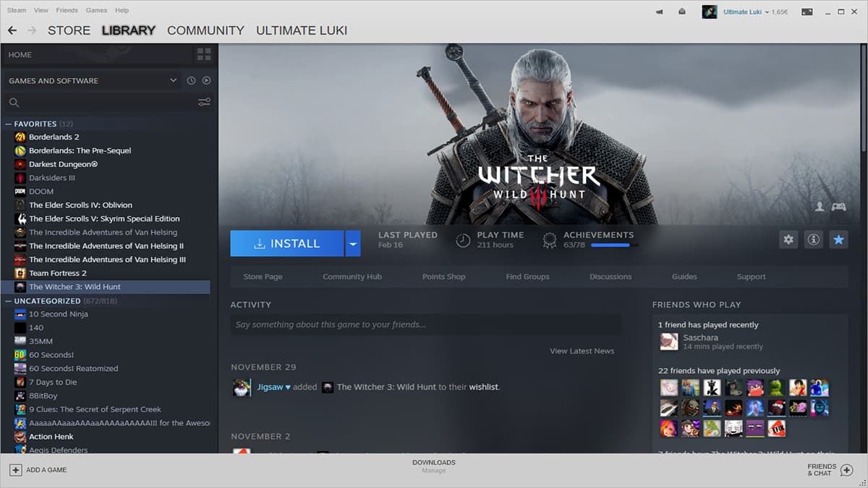Click the activity comment input field
This screenshot has height=488, width=868.
click(x=426, y=324)
